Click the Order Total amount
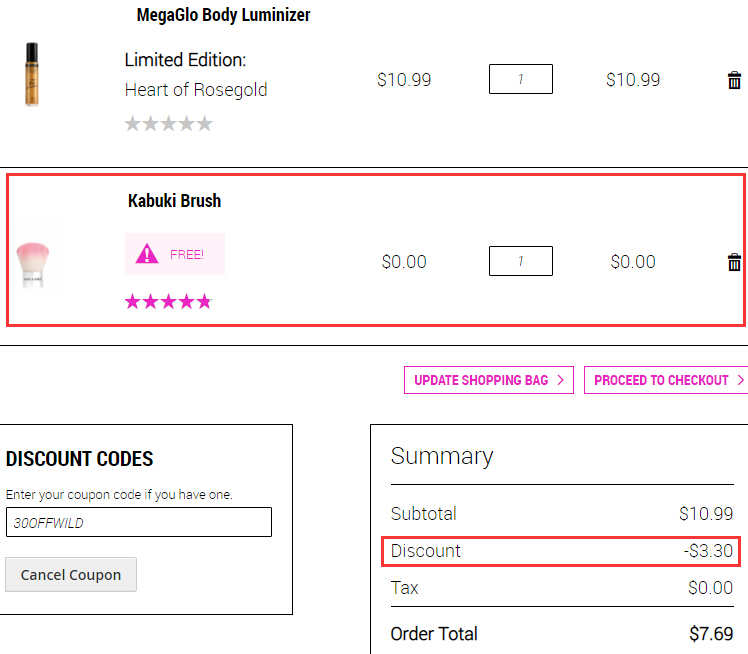Screen dimensions: 748x654 (x=711, y=634)
